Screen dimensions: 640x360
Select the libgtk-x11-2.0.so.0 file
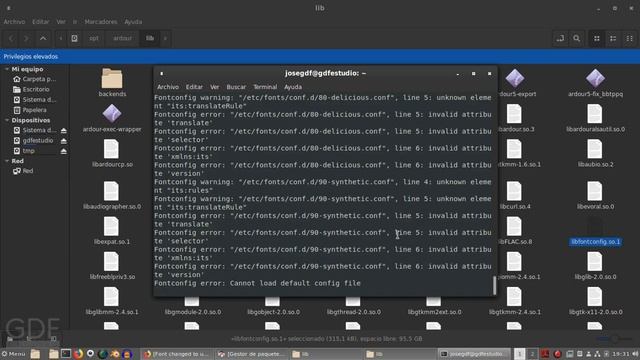(595, 301)
